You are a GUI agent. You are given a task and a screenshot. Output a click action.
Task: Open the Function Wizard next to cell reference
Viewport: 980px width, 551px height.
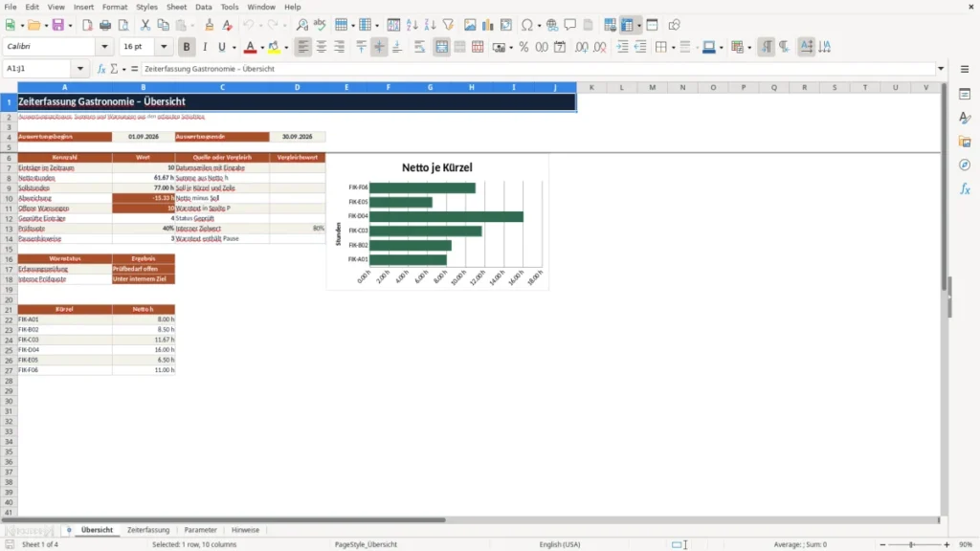click(101, 69)
